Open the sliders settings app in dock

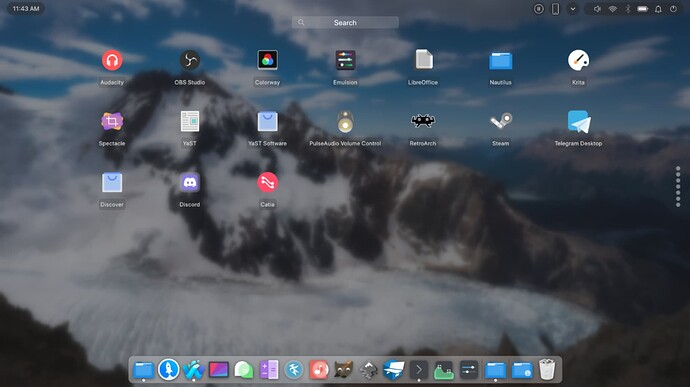pyautogui.click(x=469, y=369)
